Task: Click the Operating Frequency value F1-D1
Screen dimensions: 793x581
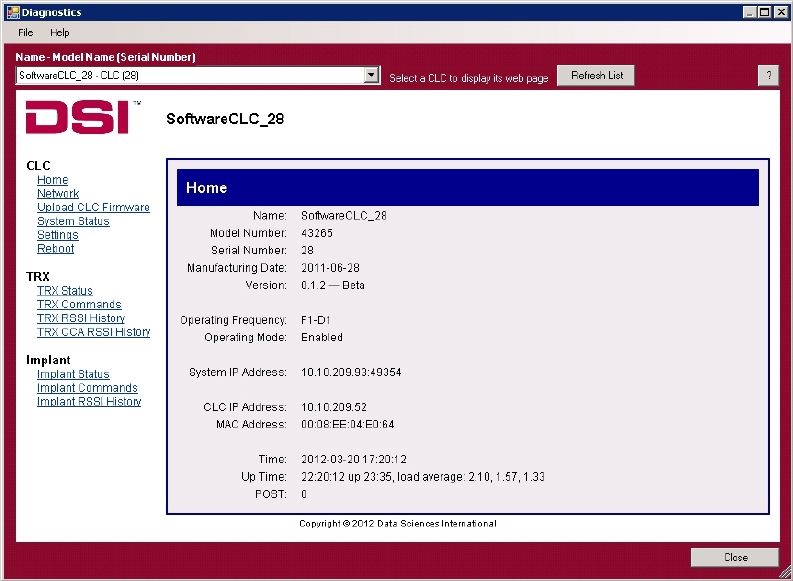Action: coord(316,320)
